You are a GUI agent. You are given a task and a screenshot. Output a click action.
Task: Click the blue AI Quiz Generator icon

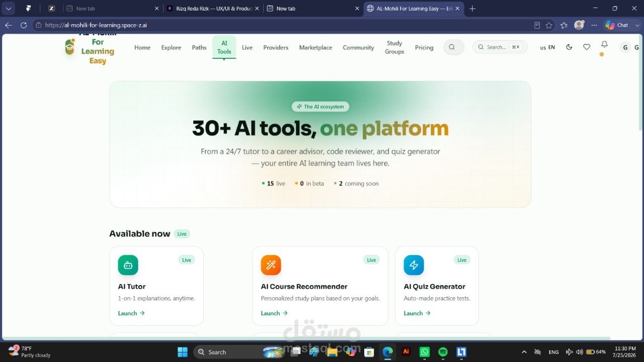[x=414, y=265]
